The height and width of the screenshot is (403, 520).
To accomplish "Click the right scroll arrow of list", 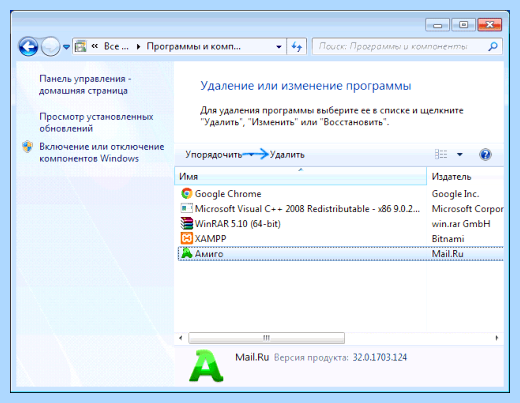I will click(497, 338).
